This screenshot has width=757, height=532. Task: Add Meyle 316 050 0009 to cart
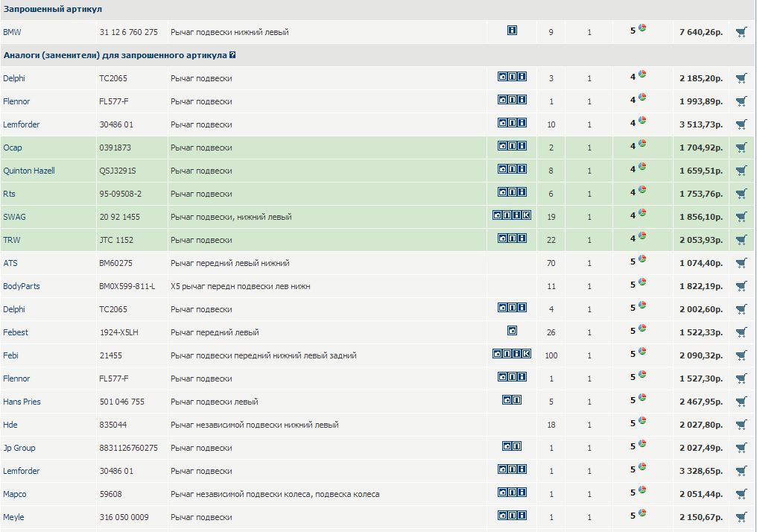pos(741,517)
